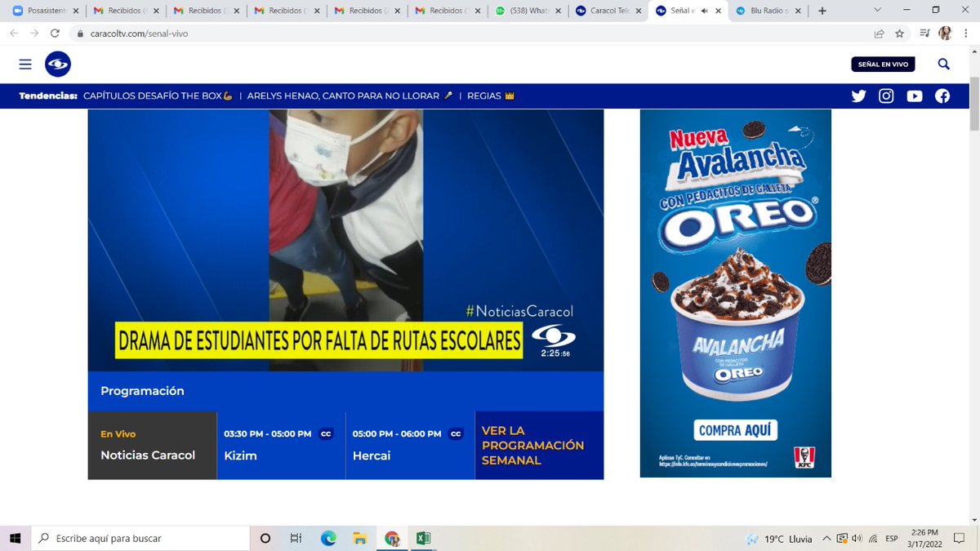Open Chrome media control icon
Image resolution: width=980 pixels, height=551 pixels.
click(x=924, y=33)
